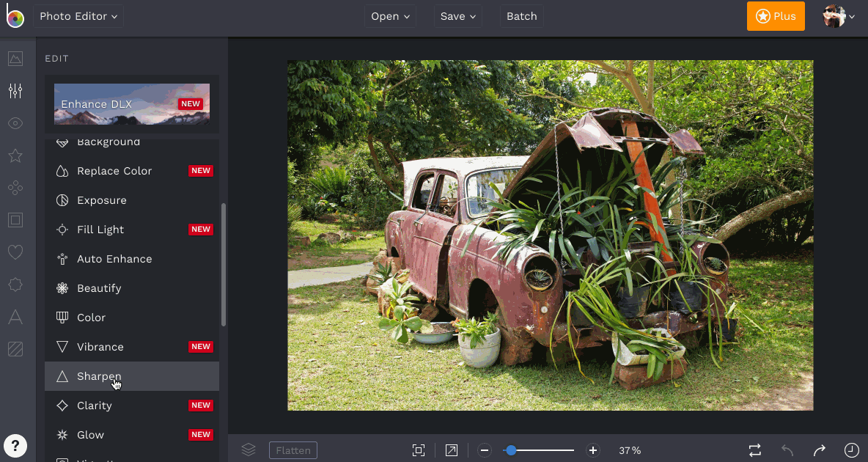Zoom out with the minus button

485,450
